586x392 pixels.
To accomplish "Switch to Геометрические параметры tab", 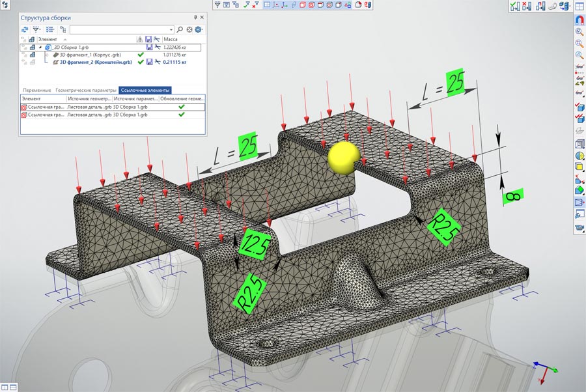I will (85, 89).
